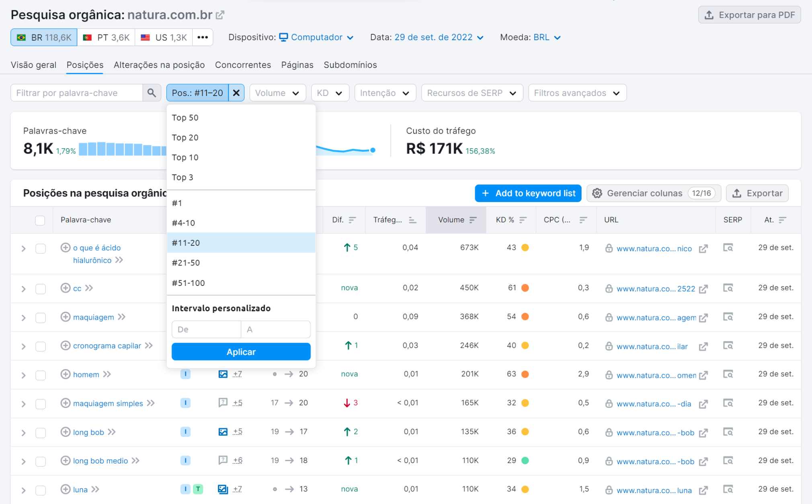Viewport: 812px width, 504px height.
Task: Clear the Pos. #11–20 filter
Action: pyautogui.click(x=236, y=93)
